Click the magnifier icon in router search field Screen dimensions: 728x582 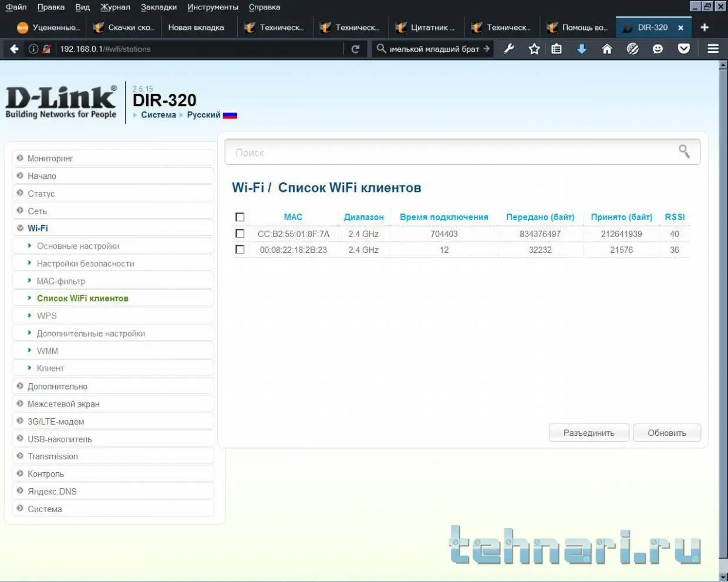tap(684, 151)
